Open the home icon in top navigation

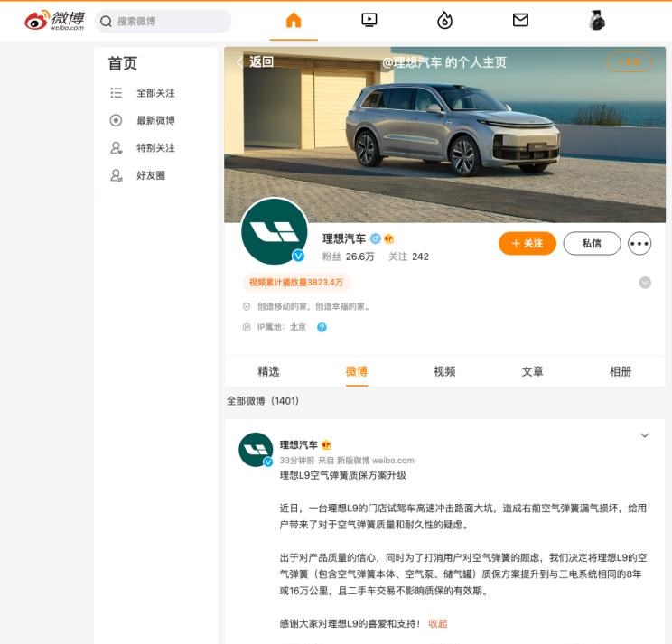click(x=294, y=20)
